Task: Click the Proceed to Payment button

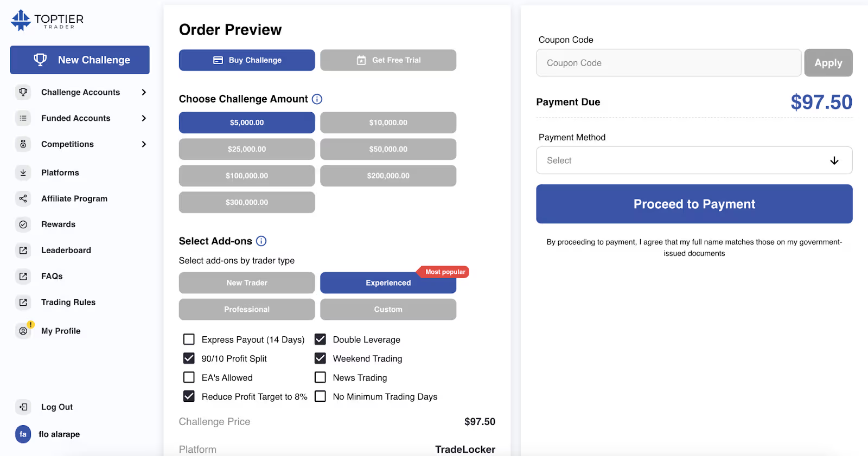Action: pos(693,204)
